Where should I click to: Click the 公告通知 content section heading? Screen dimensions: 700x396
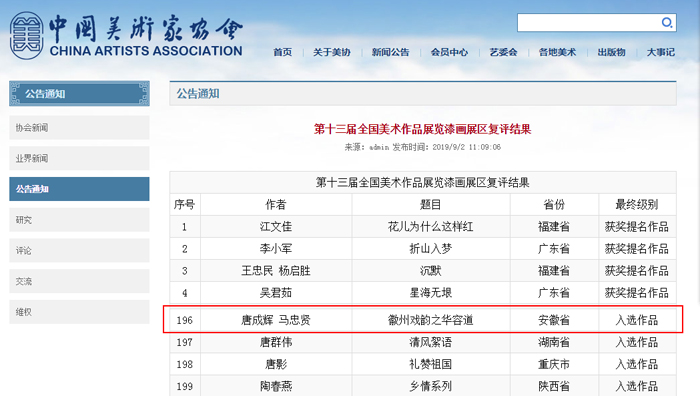(x=198, y=94)
